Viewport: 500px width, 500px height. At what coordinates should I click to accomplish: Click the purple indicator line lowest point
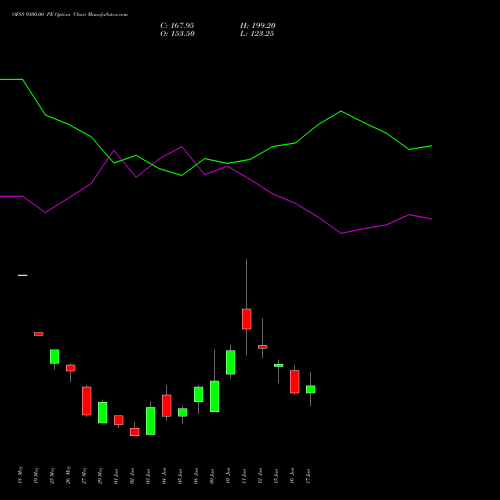(341, 233)
